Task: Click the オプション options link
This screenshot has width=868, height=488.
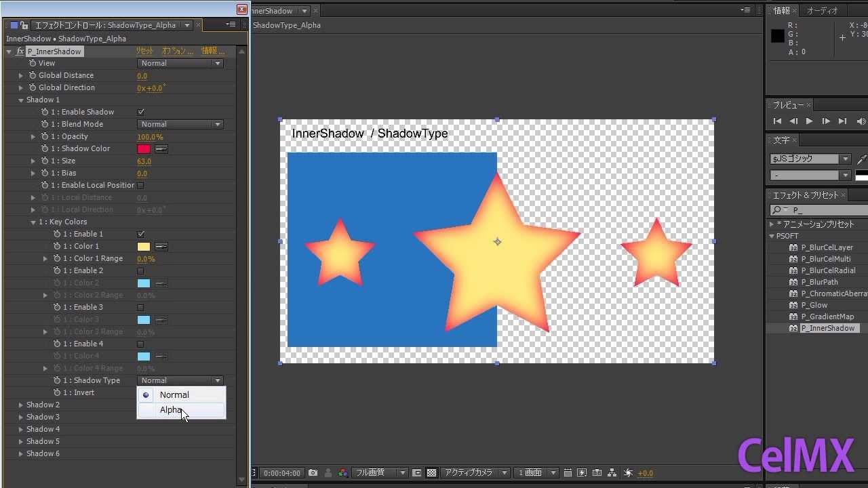Action: (177, 52)
